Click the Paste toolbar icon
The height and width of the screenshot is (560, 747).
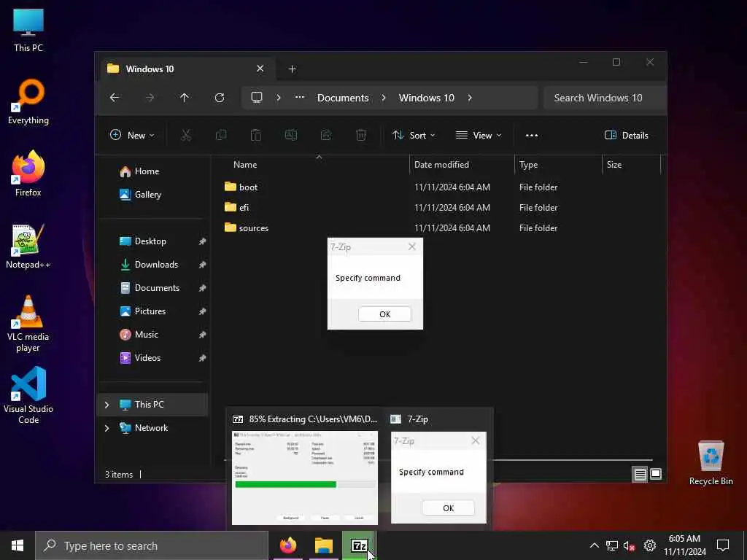[256, 135]
